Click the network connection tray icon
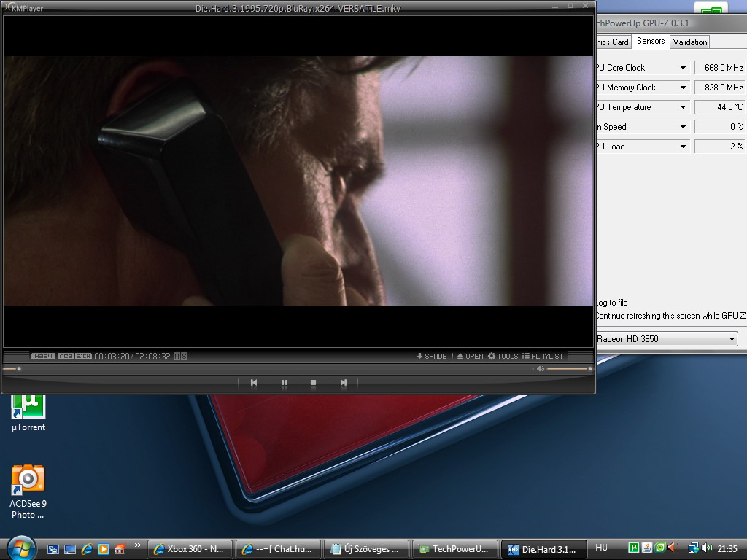The height and width of the screenshot is (560, 747). pyautogui.click(x=694, y=548)
